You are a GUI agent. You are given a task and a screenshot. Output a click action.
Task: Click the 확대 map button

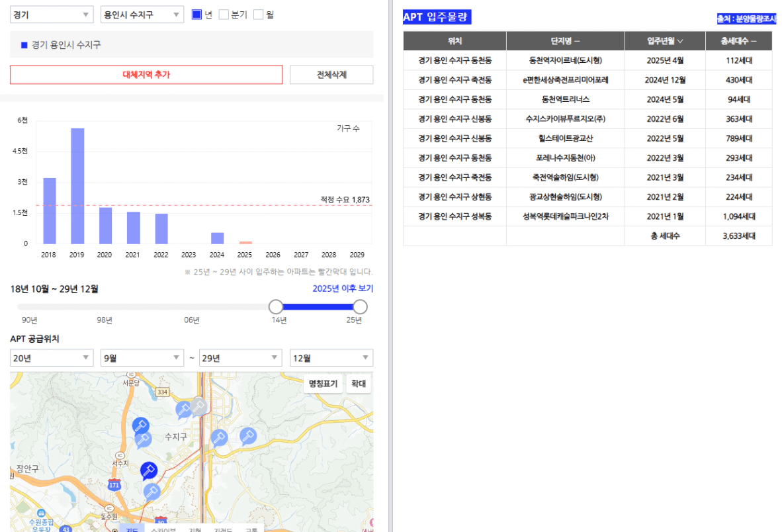point(358,383)
